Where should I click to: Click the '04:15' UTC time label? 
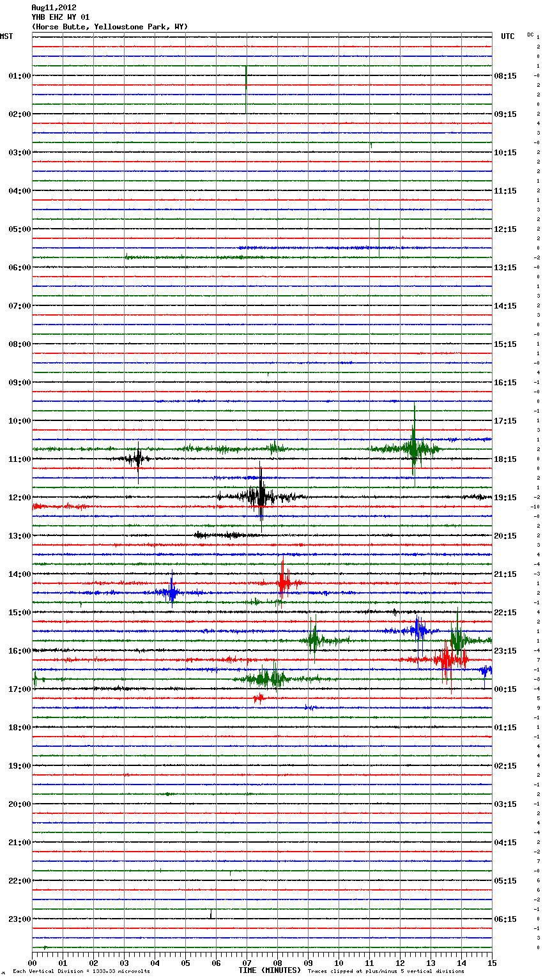[505, 843]
